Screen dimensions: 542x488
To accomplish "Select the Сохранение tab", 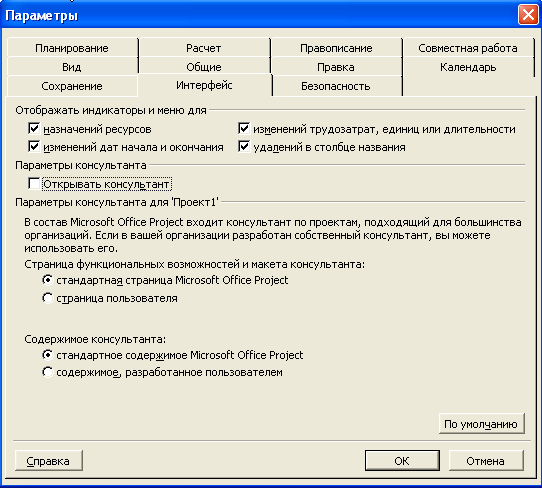I will [72, 86].
